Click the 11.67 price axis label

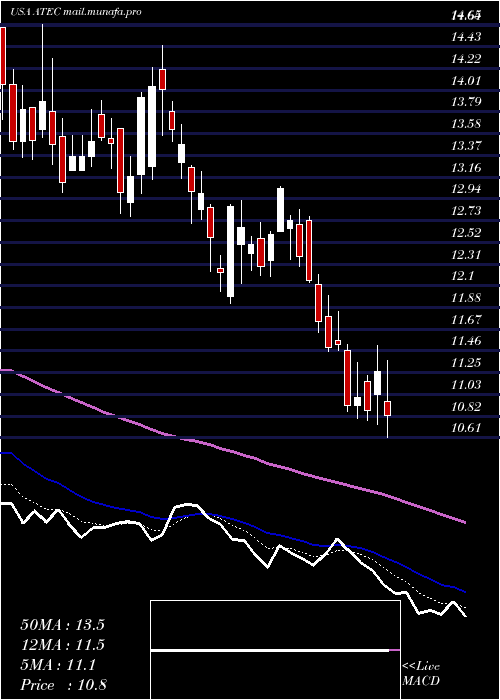coord(466,320)
